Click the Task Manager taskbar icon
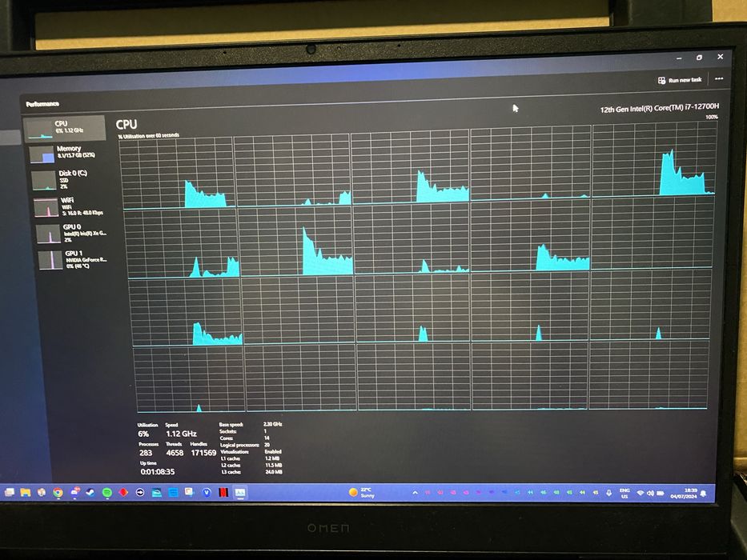 coord(239,492)
